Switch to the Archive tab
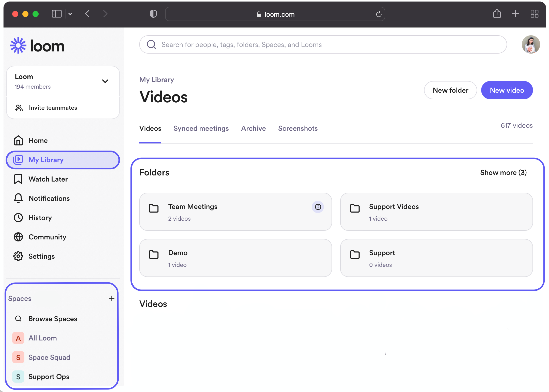 tap(253, 128)
